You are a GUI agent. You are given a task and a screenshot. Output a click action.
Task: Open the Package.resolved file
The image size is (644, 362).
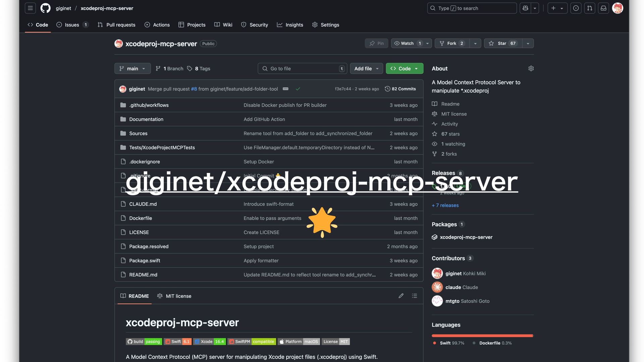click(x=149, y=246)
